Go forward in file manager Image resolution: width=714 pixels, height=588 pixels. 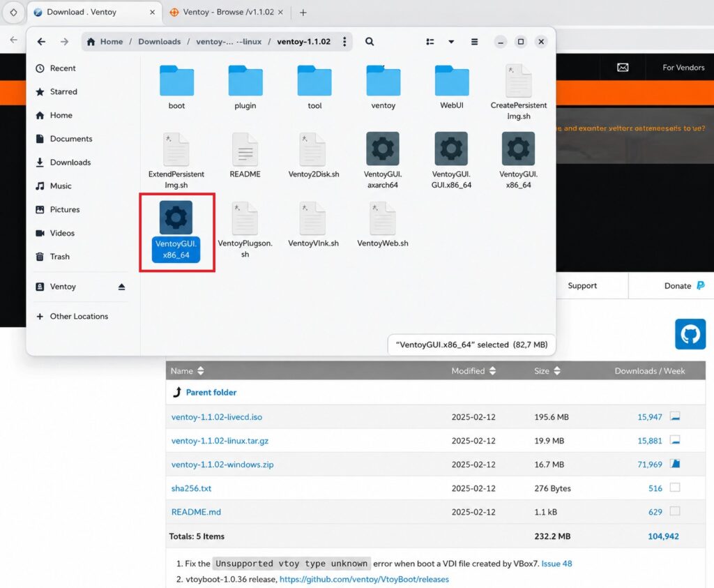(65, 41)
